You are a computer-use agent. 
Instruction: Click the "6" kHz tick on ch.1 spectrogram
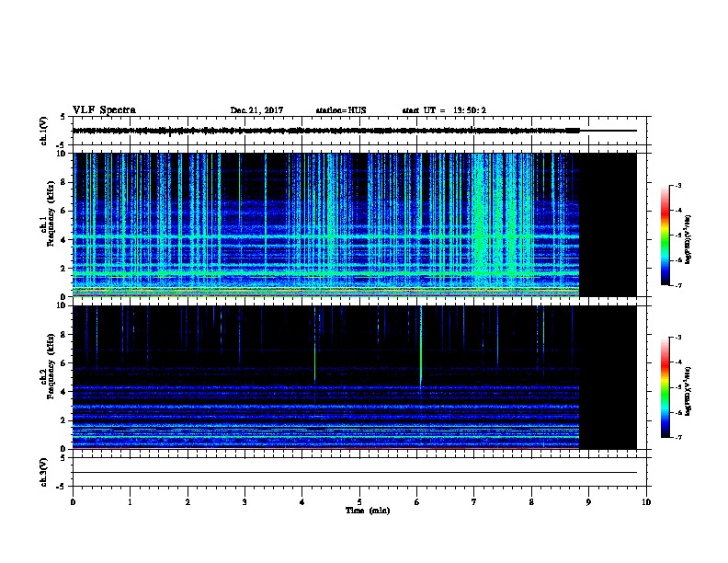[x=63, y=211]
